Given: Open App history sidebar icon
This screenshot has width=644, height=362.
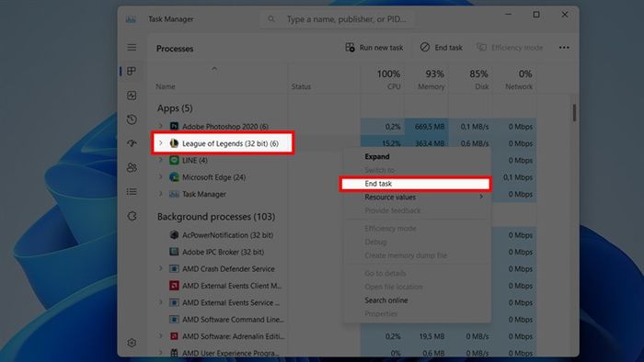Looking at the screenshot, I should coord(132,119).
